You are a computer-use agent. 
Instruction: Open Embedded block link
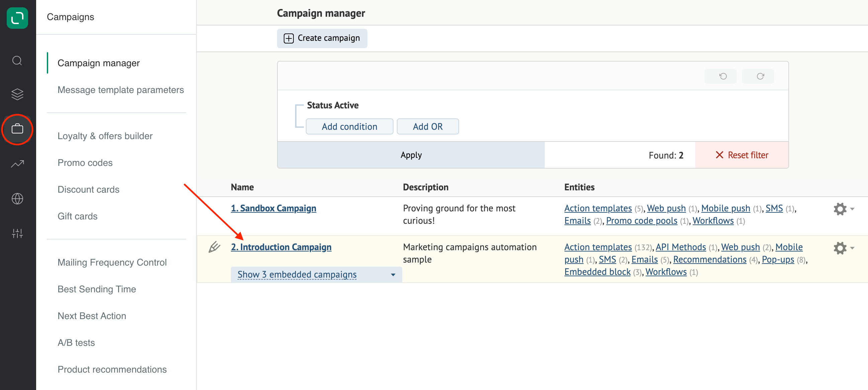(597, 272)
